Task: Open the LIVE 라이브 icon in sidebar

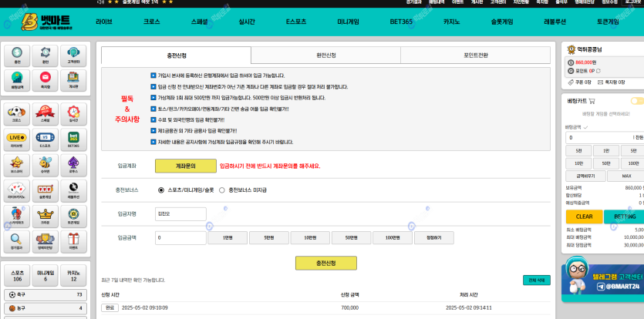Action: coord(16,139)
